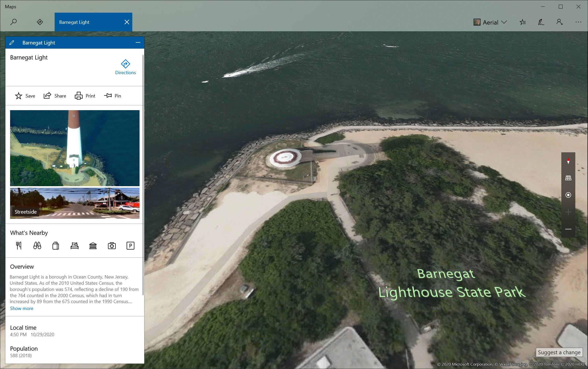The image size is (588, 369).
Task: Expand overview text with Show more
Action: coord(21,308)
